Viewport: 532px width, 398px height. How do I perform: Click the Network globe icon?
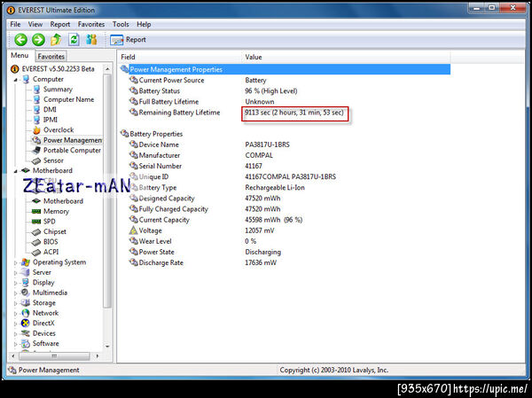tap(26, 313)
